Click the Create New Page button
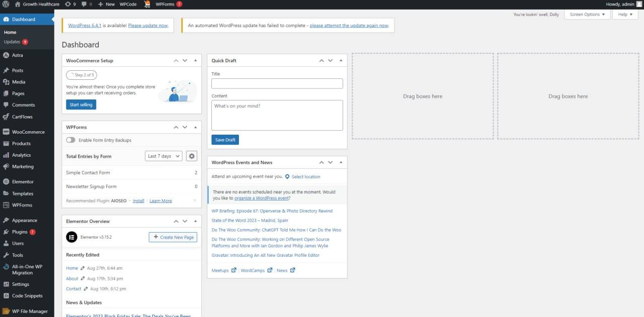The width and height of the screenshot is (644, 317). (173, 237)
